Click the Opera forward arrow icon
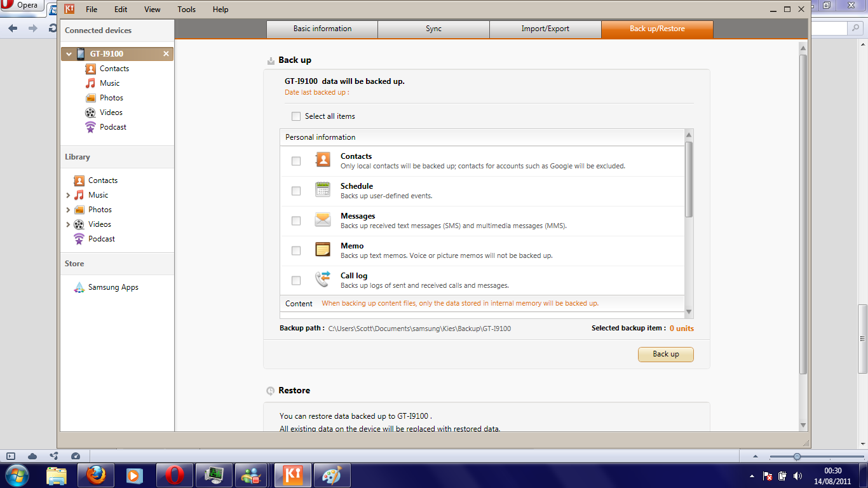Image resolution: width=868 pixels, height=488 pixels. tap(32, 29)
